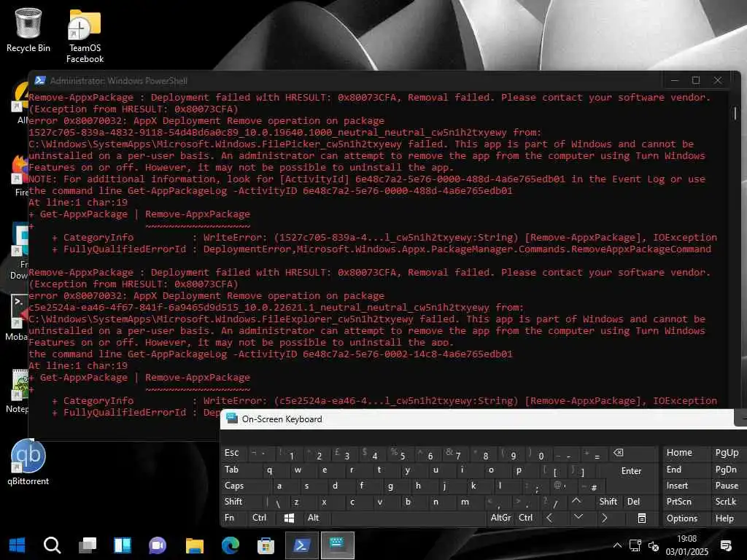Open Microsoft Store from the taskbar

pos(266,545)
